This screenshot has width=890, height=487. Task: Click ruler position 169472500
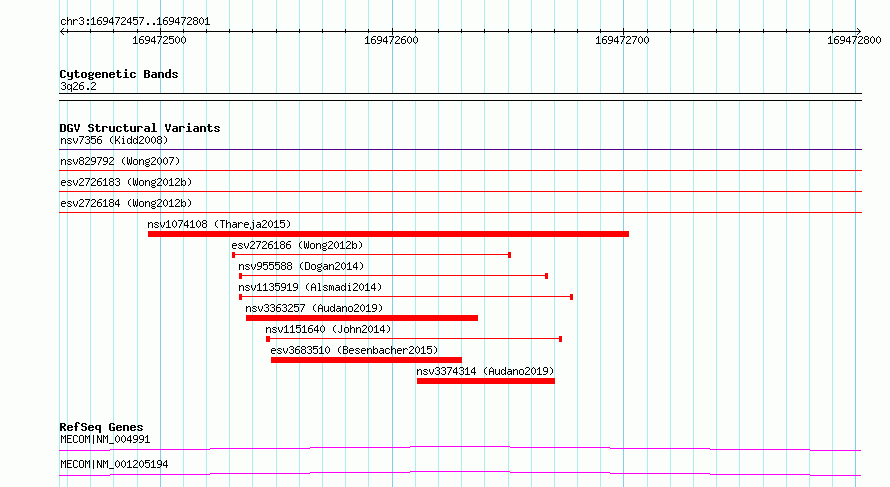tap(159, 40)
